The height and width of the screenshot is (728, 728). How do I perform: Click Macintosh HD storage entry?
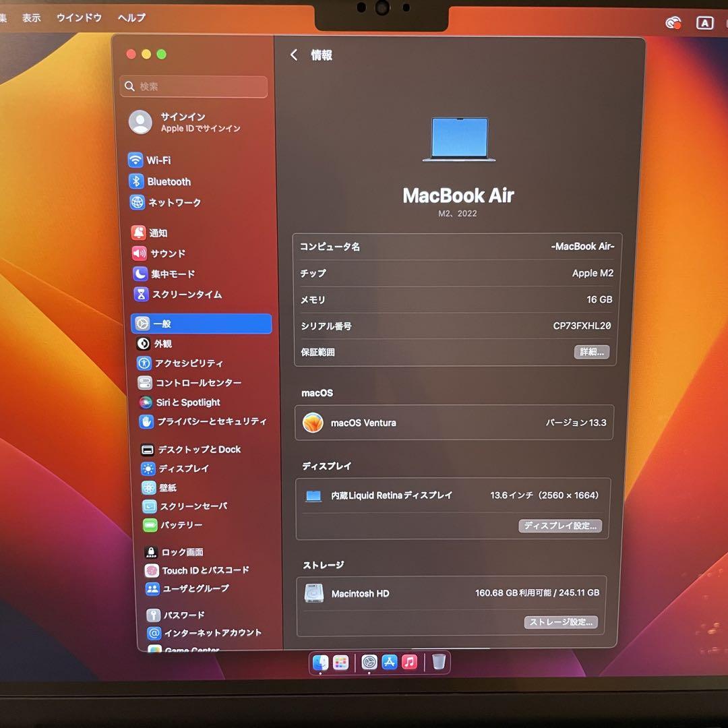pyautogui.click(x=360, y=593)
